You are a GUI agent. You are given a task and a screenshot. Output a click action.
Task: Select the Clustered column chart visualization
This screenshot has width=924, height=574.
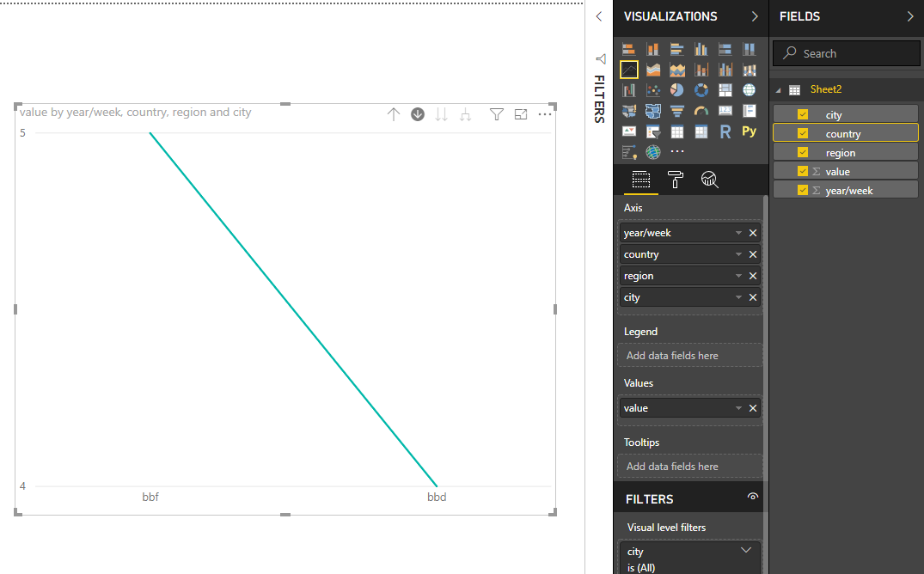(x=701, y=49)
